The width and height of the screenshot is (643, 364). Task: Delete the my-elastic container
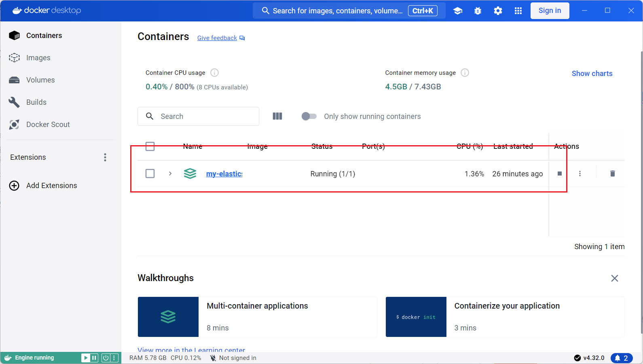612,174
